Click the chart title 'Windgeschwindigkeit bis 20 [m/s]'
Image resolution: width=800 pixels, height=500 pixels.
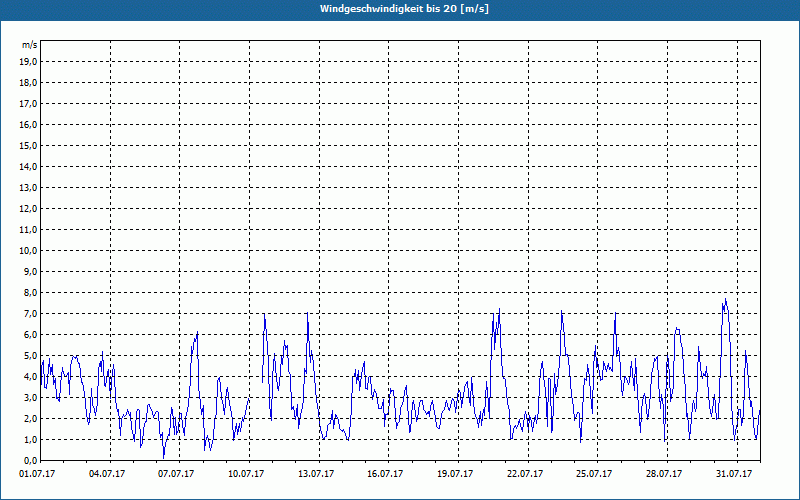tap(404, 9)
